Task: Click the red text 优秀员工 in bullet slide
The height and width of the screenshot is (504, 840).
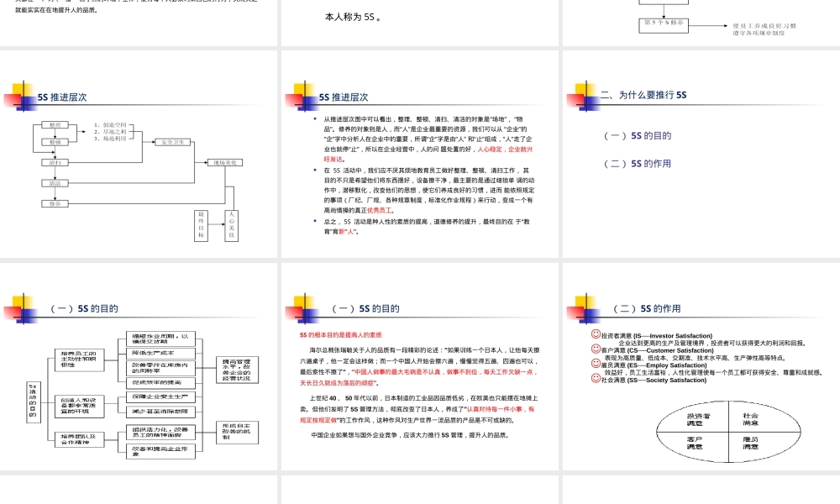Action: point(381,211)
